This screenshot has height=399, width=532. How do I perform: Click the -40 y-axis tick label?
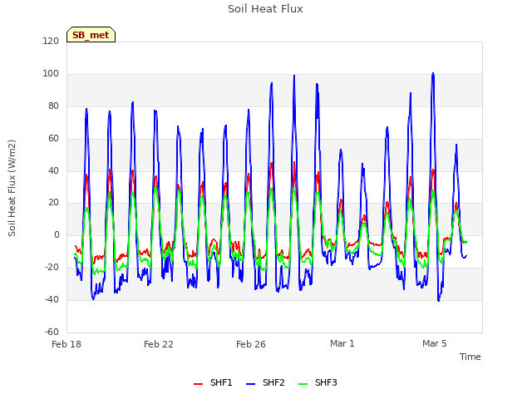(x=52, y=299)
